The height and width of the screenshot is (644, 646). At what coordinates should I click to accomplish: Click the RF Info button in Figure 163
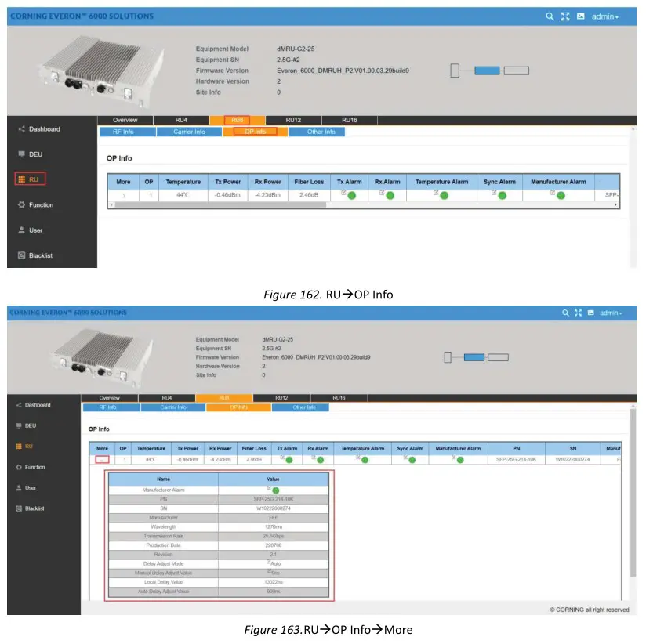[107, 407]
